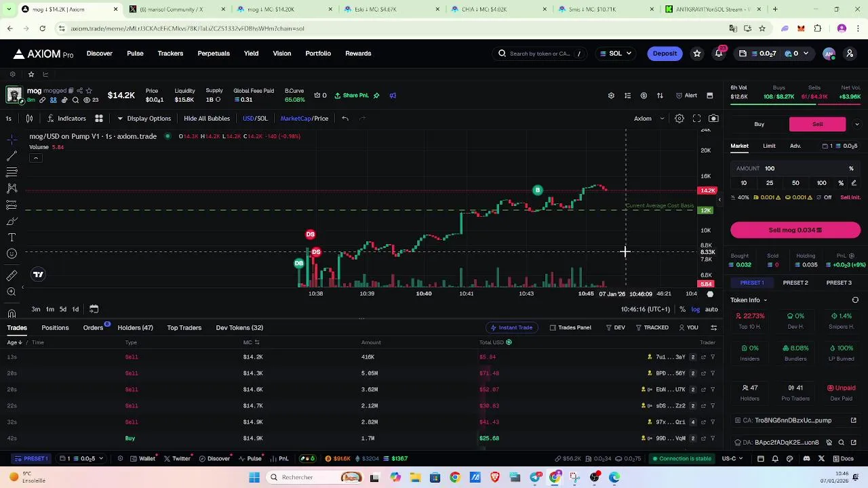This screenshot has height=488, width=868.
Task: Take a chart snapshot with camera icon
Action: click(713, 119)
